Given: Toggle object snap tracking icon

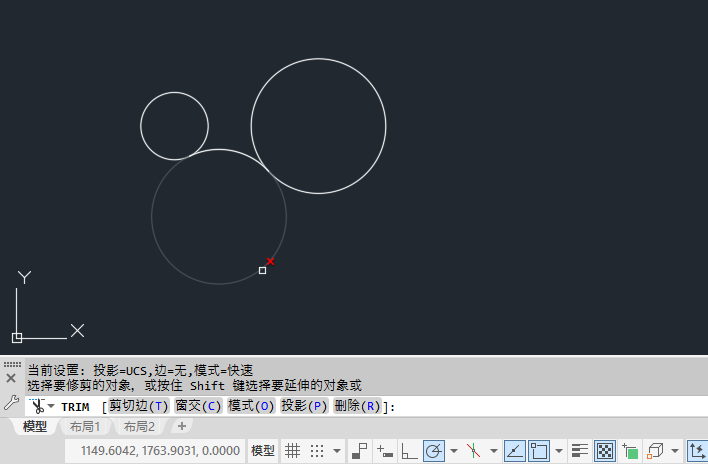Looking at the screenshot, I should pos(514,450).
